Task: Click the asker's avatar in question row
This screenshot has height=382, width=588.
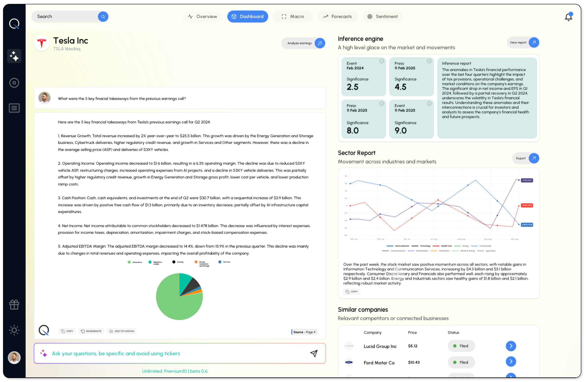Action: click(44, 98)
